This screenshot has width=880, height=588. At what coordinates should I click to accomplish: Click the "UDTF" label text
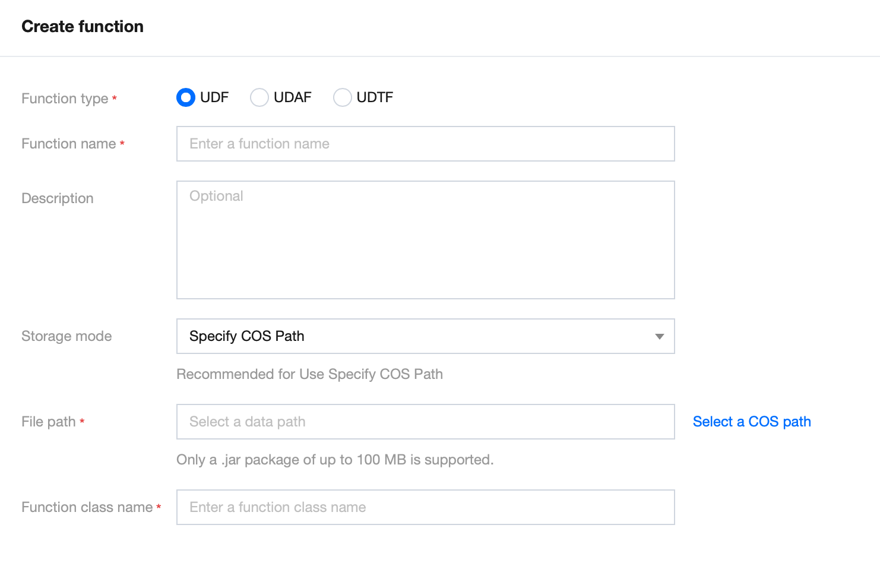coord(375,97)
